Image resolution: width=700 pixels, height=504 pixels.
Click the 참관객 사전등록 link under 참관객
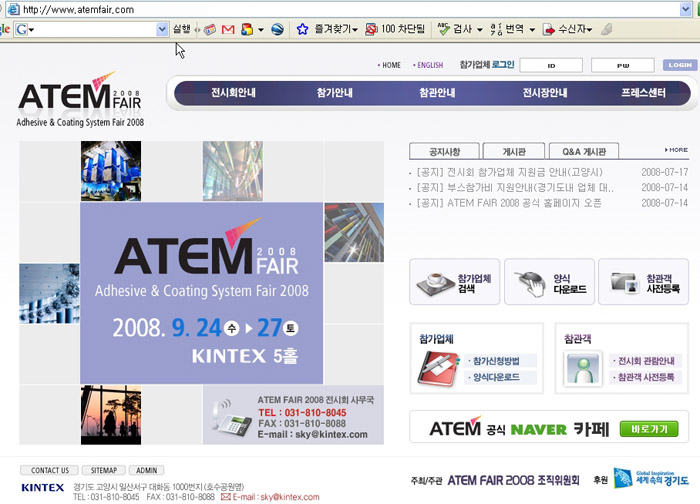(x=644, y=378)
